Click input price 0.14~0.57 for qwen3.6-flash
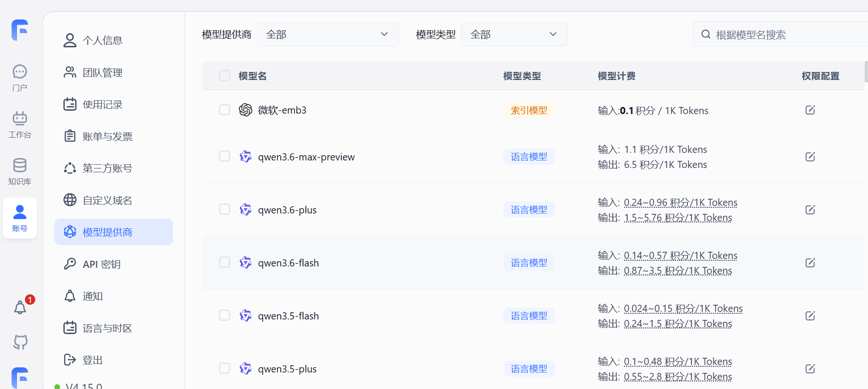Image resolution: width=868 pixels, height=389 pixels. 681,256
